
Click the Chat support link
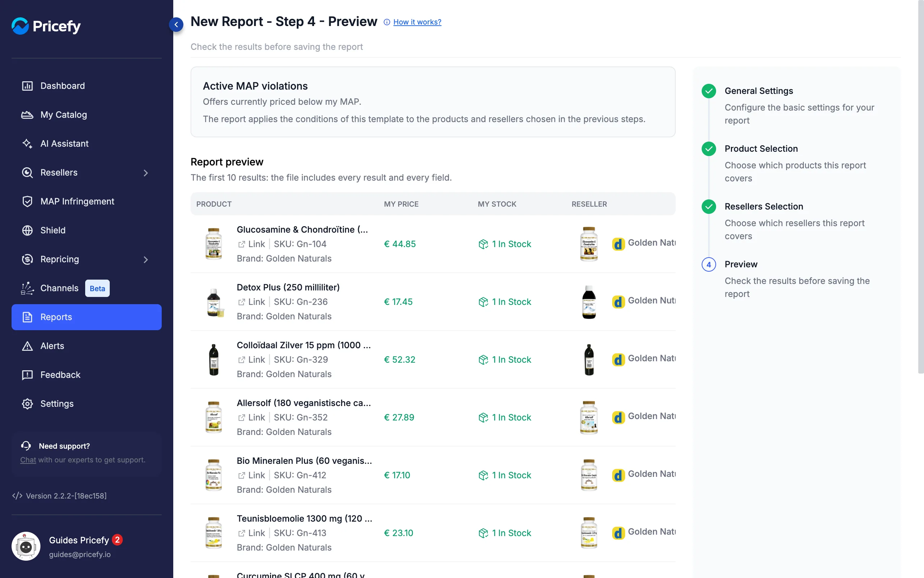(28, 460)
